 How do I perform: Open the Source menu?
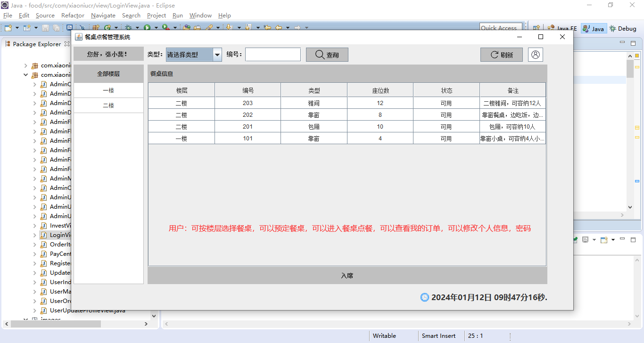(45, 15)
